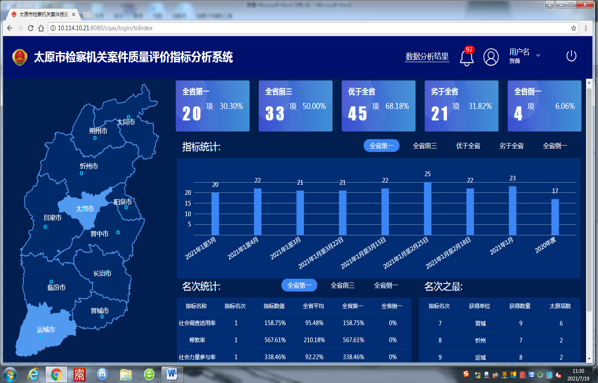Open Chrome from the Windows taskbar

point(56,375)
